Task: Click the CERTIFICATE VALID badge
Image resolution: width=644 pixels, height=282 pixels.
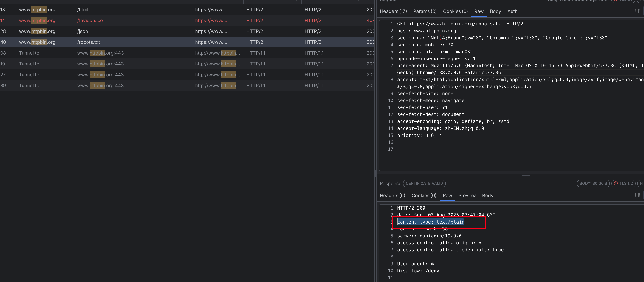Action: [x=424, y=183]
